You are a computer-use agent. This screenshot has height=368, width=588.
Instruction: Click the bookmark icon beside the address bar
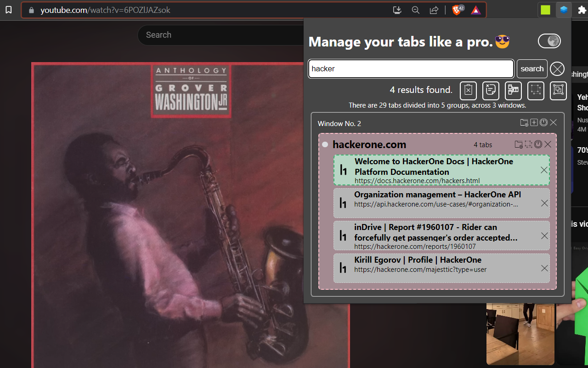pyautogui.click(x=8, y=10)
